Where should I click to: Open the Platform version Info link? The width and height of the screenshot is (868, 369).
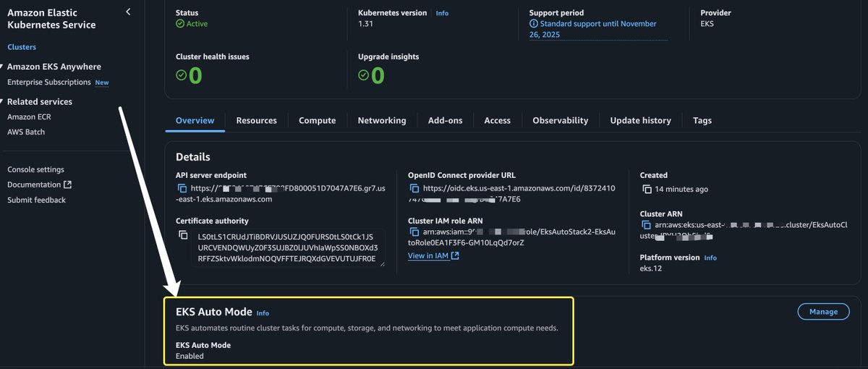tap(710, 258)
